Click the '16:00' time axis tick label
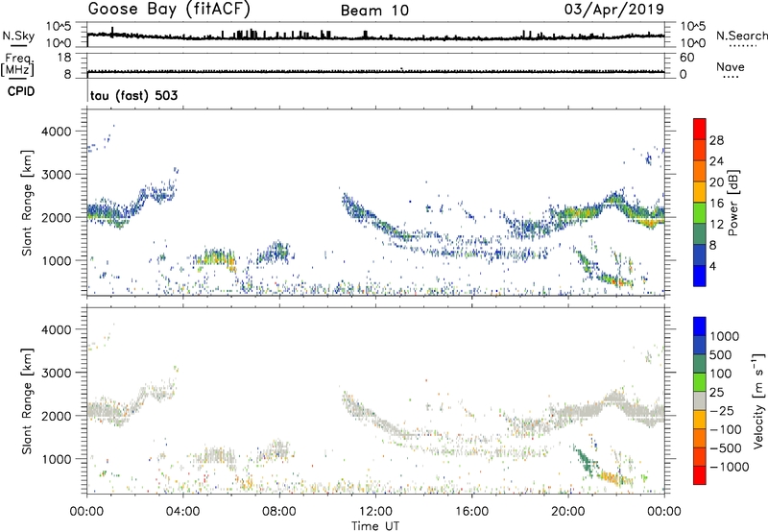The width and height of the screenshot is (768, 532). (472, 512)
